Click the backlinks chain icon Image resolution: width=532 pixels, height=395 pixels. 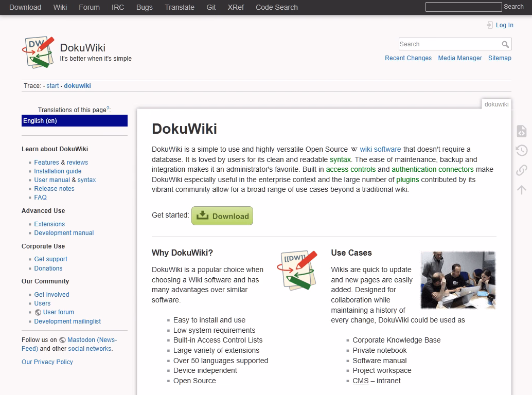[x=522, y=170]
